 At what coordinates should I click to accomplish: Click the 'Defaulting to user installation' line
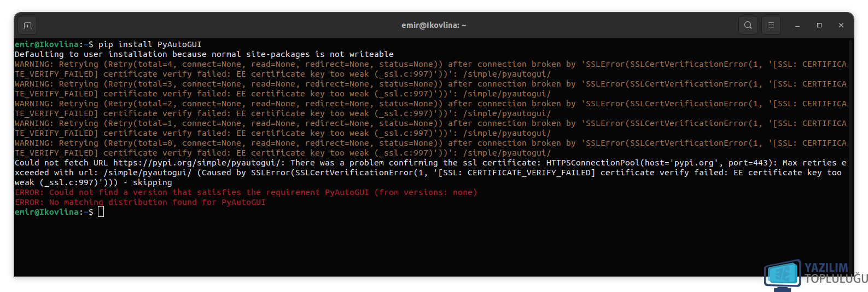(204, 54)
